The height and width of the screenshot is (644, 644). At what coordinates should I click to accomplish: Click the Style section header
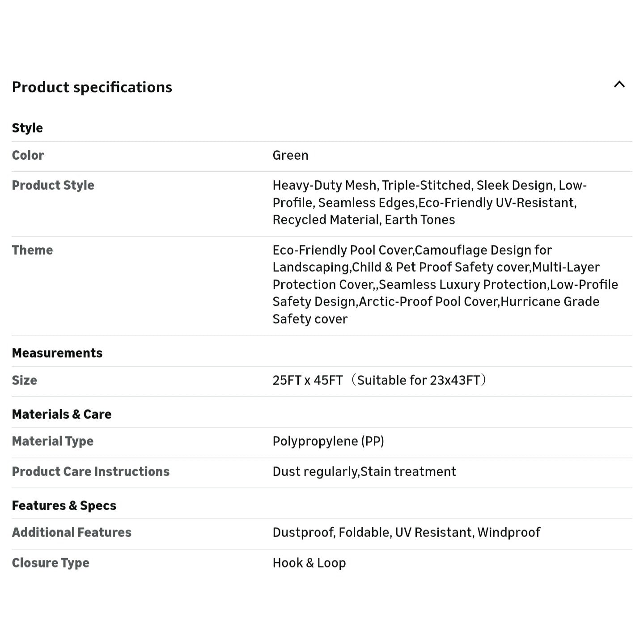tap(27, 128)
